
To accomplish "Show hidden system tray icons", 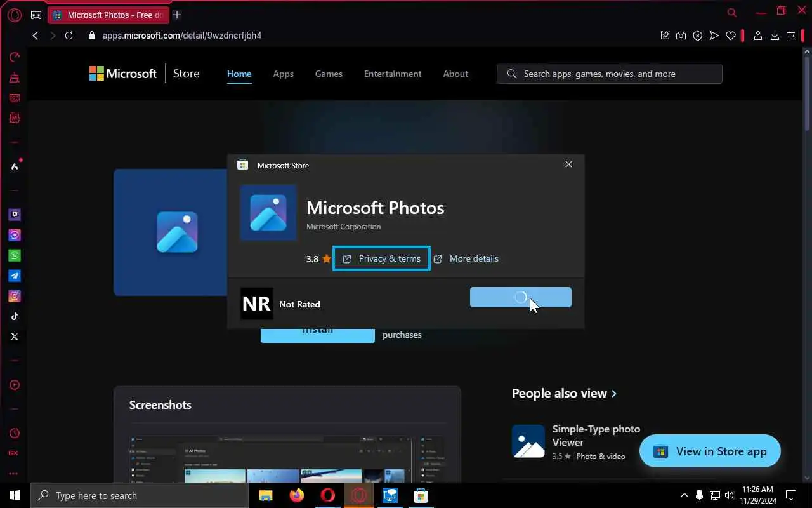I will (684, 495).
